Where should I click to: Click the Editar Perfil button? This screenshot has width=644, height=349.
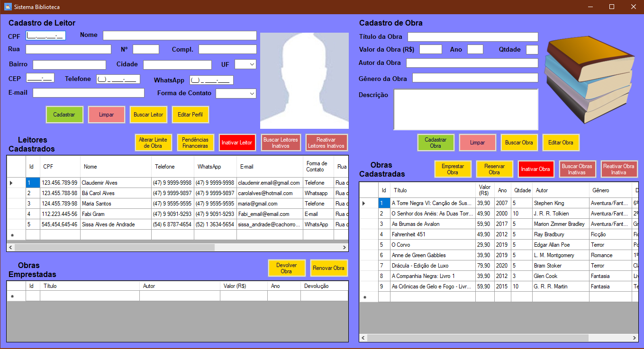tap(190, 115)
